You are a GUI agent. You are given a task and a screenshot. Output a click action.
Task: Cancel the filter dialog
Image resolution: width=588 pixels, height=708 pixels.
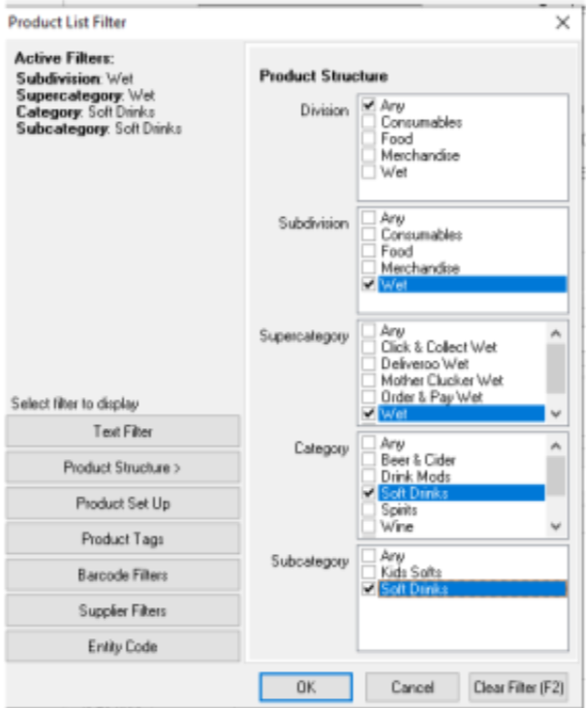point(413,688)
